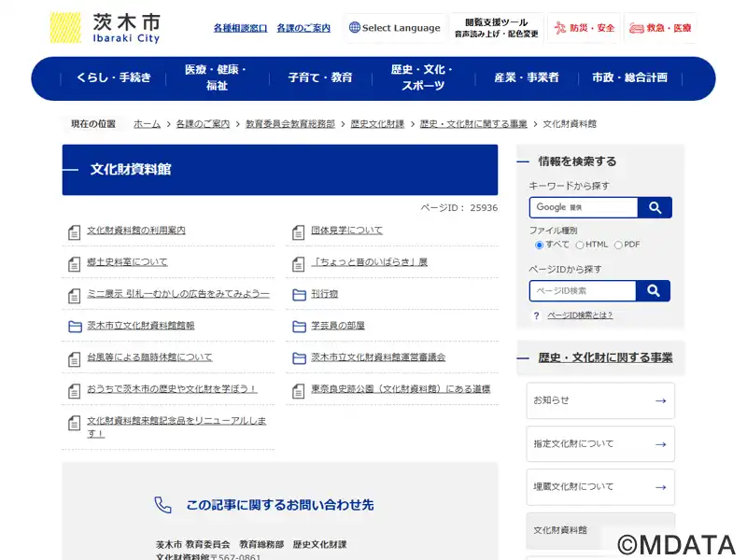Click the globe icon for Select Language
Screen dimensions: 747x560
354,28
